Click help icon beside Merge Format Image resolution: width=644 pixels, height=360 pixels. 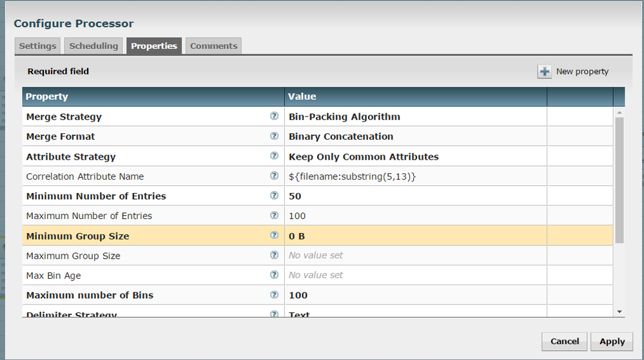[x=274, y=137]
